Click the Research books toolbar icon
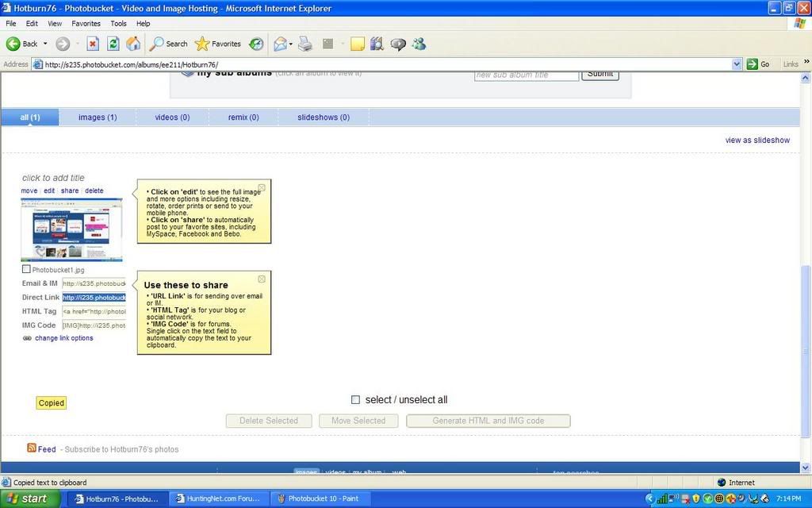Screen dimensions: 812x508 point(377,44)
